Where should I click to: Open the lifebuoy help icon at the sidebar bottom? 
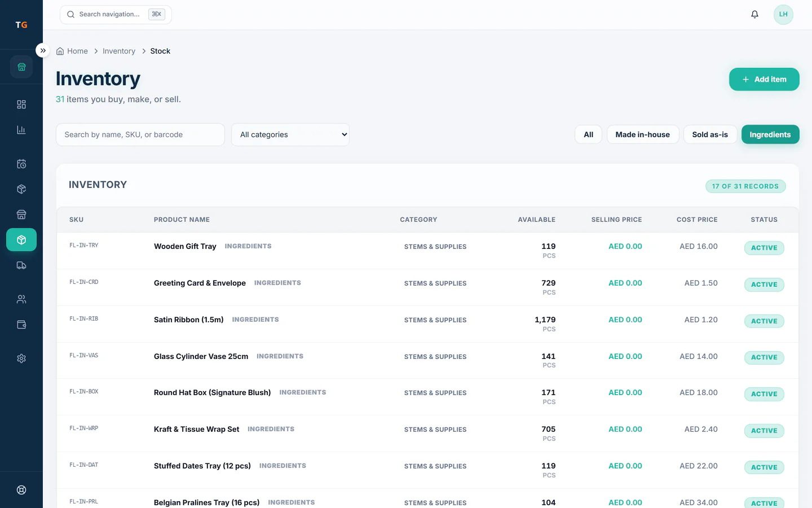coord(21,490)
